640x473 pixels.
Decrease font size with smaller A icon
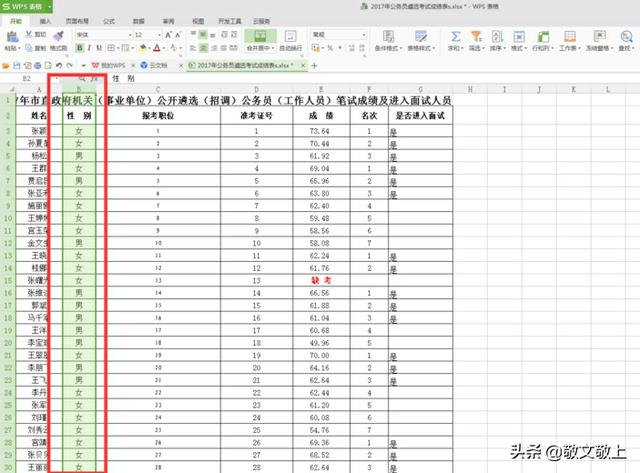point(178,35)
